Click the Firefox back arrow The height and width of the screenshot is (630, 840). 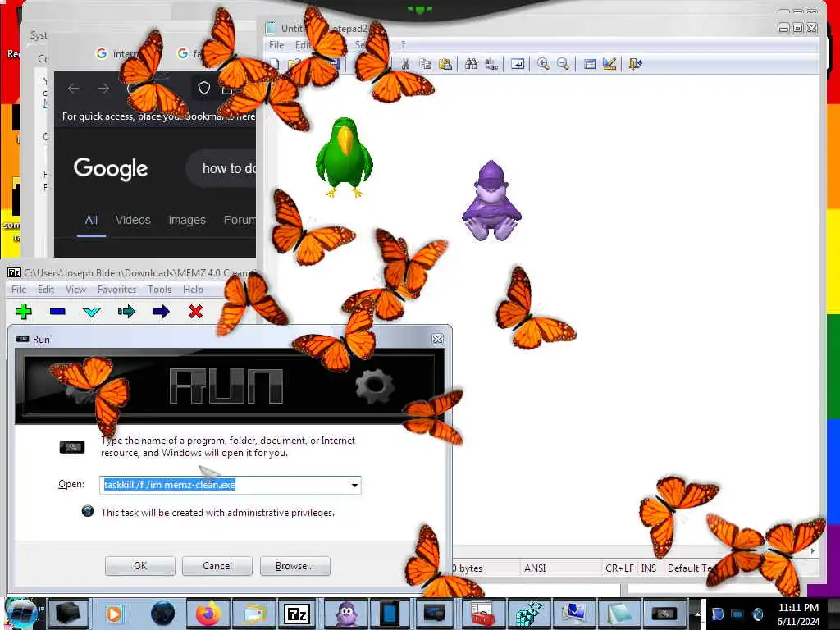pos(73,89)
